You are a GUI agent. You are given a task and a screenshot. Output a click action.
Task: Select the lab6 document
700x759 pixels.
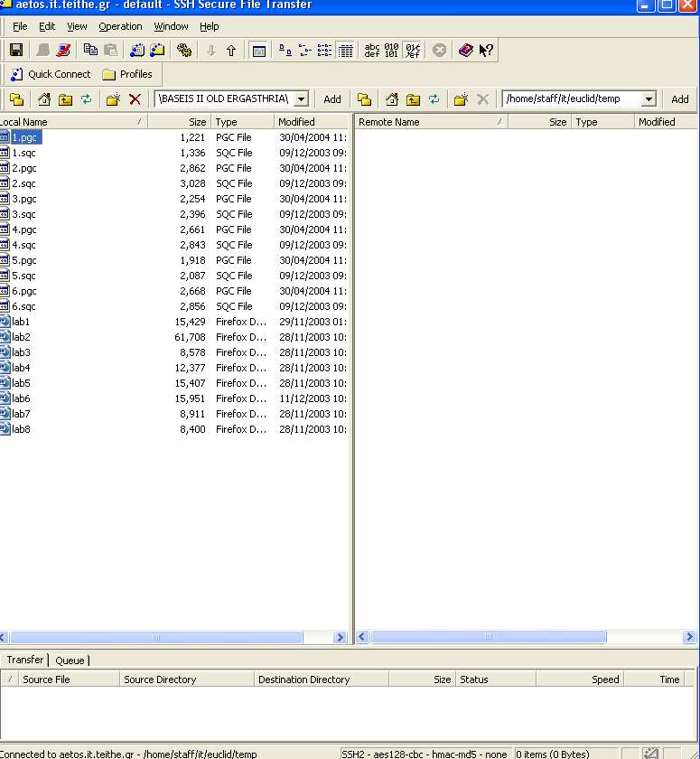pos(21,398)
